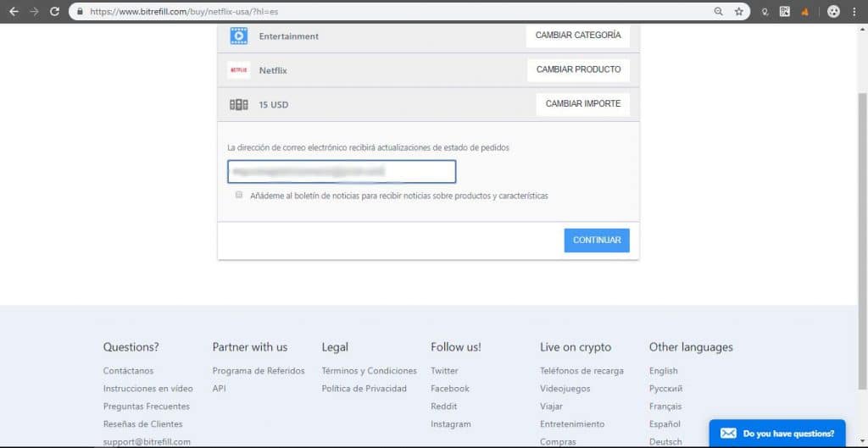Viewport: 868px width, 448px height.
Task: Open the Chrome three-dot menu
Action: [x=854, y=11]
